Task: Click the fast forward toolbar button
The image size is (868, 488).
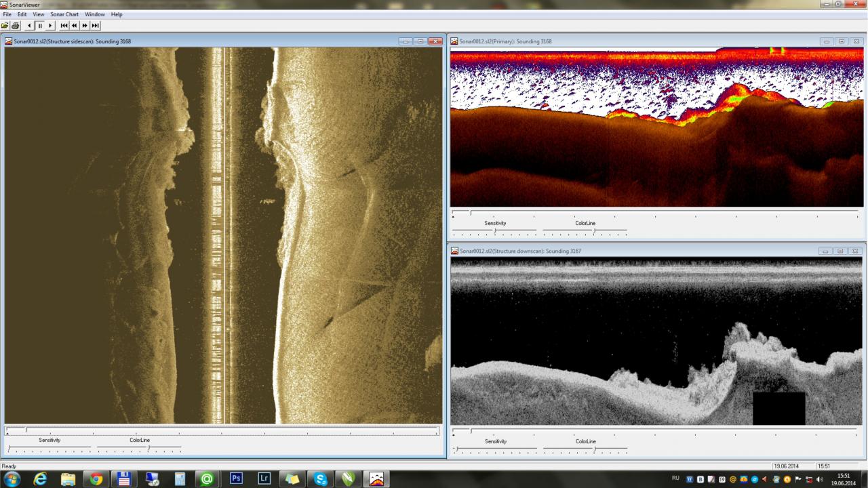Action: point(85,26)
